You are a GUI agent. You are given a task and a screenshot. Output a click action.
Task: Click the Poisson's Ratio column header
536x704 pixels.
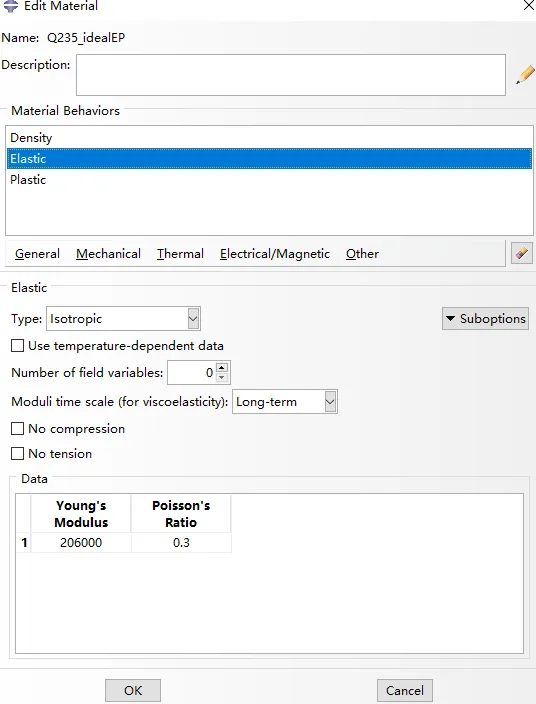point(181,514)
